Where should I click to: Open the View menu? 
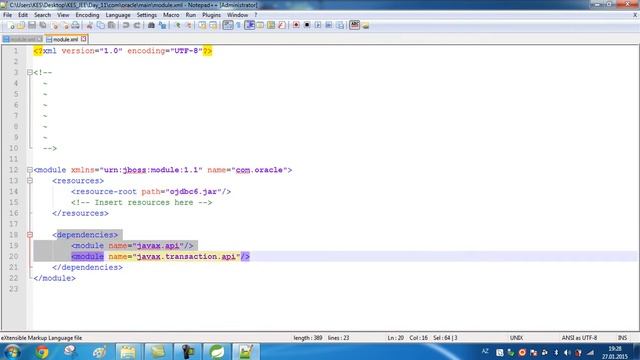63,15
